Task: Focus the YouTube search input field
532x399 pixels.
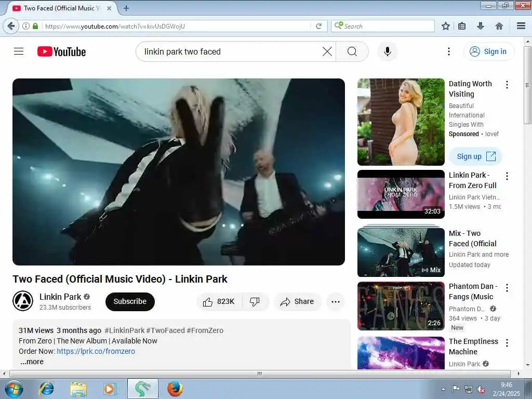Action: click(231, 51)
